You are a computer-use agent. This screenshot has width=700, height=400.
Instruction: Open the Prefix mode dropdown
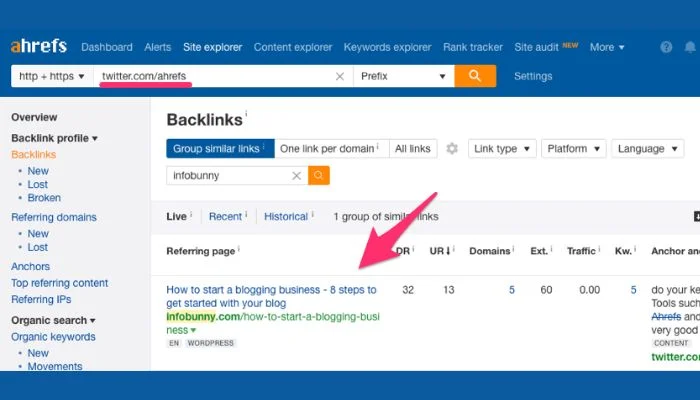(x=404, y=76)
